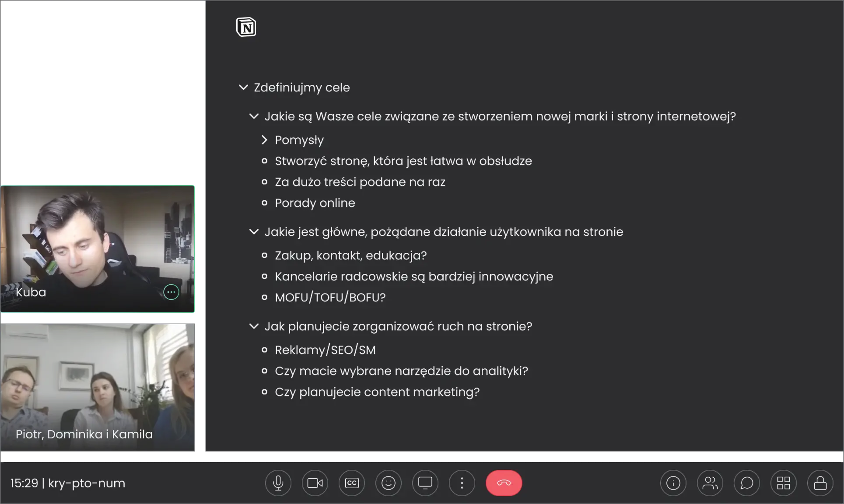Click the present screen icon
The width and height of the screenshot is (844, 504).
tap(425, 483)
